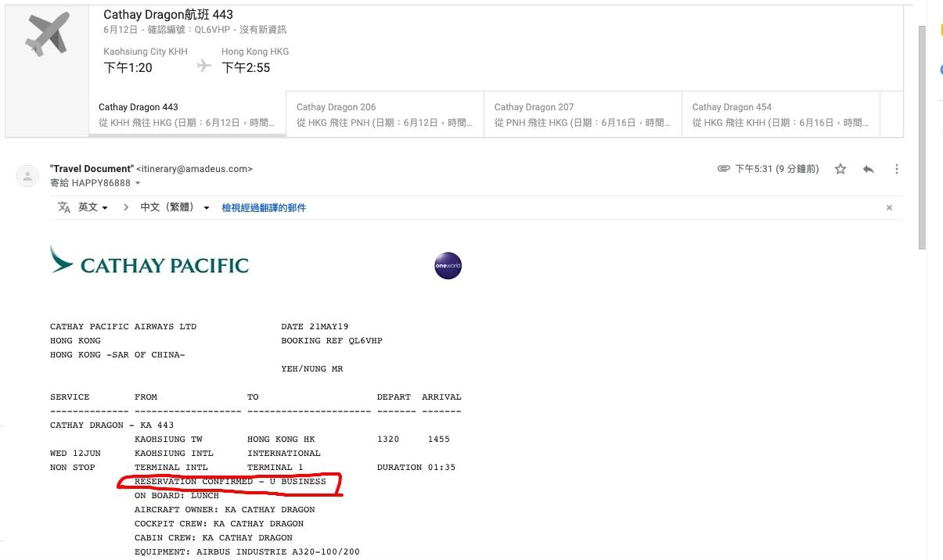Open the 英文 source language dropdown
The width and height of the screenshot is (943, 560).
click(92, 207)
